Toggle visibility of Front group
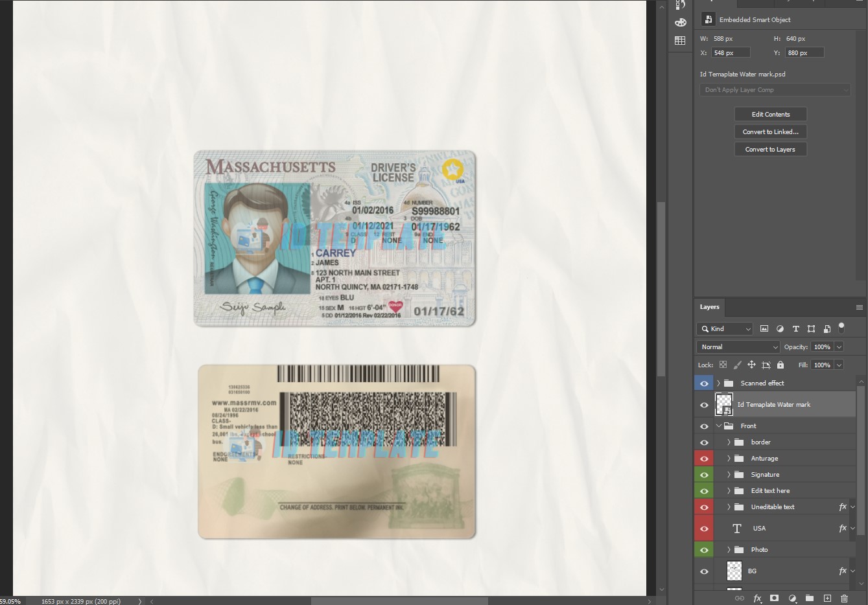The image size is (868, 605). point(704,426)
